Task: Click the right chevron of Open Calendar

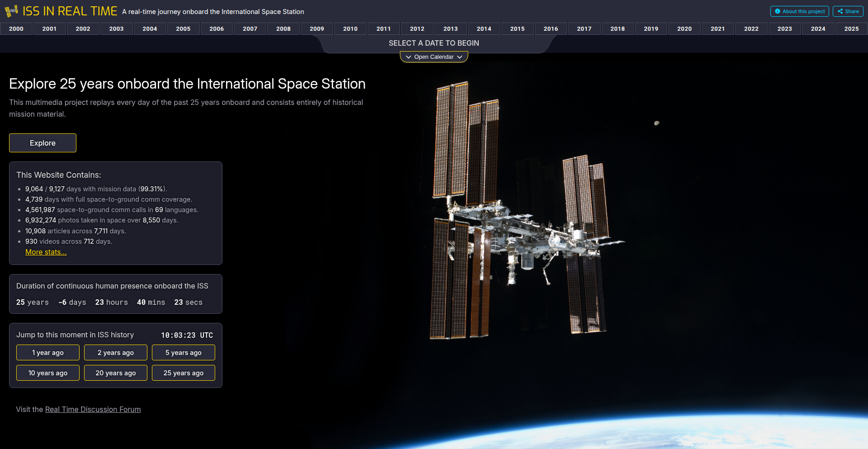Action: (460, 57)
